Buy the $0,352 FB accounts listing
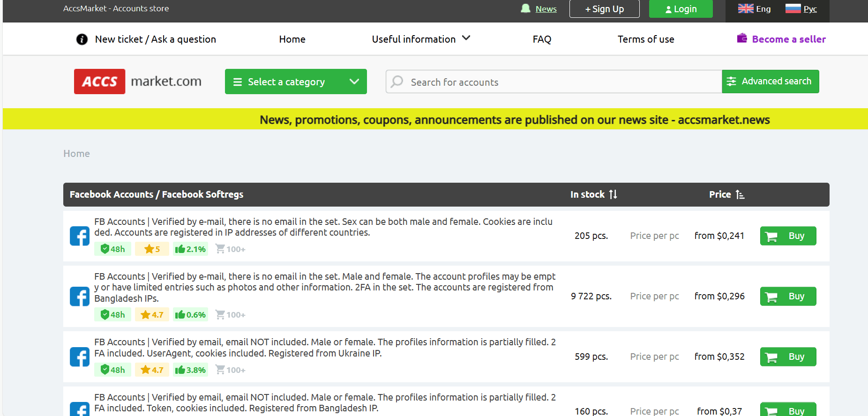868x416 pixels. (x=788, y=357)
